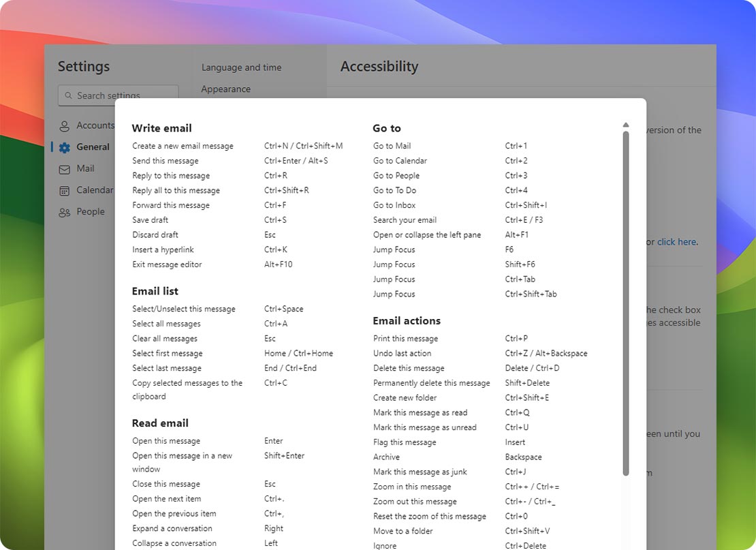The height and width of the screenshot is (550, 756).
Task: Click the search magnifier icon in Settings
Action: click(68, 95)
